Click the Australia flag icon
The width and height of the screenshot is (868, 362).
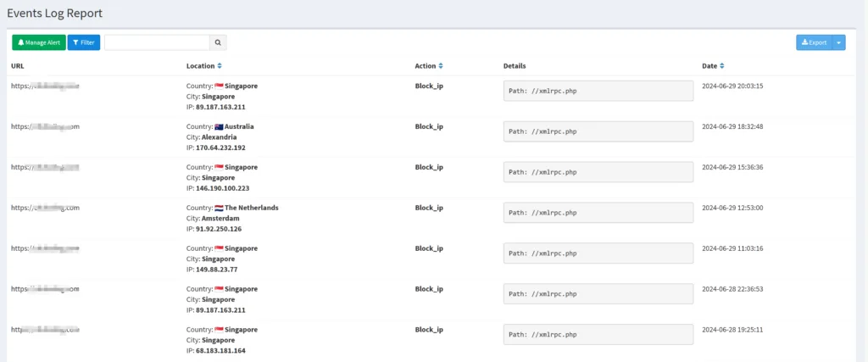point(219,127)
